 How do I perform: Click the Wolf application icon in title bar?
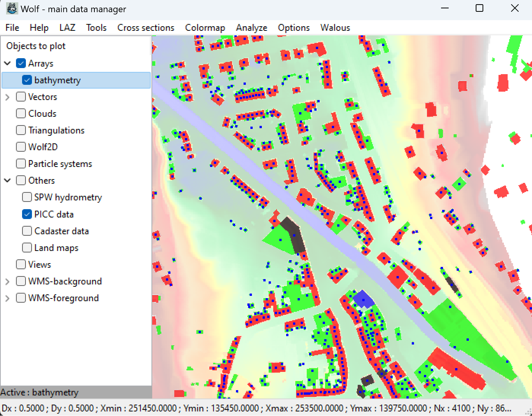(x=12, y=8)
